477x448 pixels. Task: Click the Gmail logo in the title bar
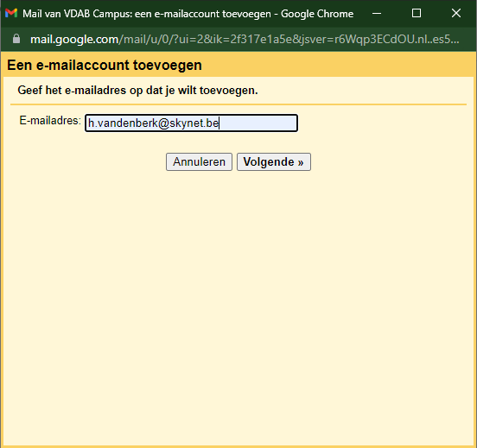point(11,13)
